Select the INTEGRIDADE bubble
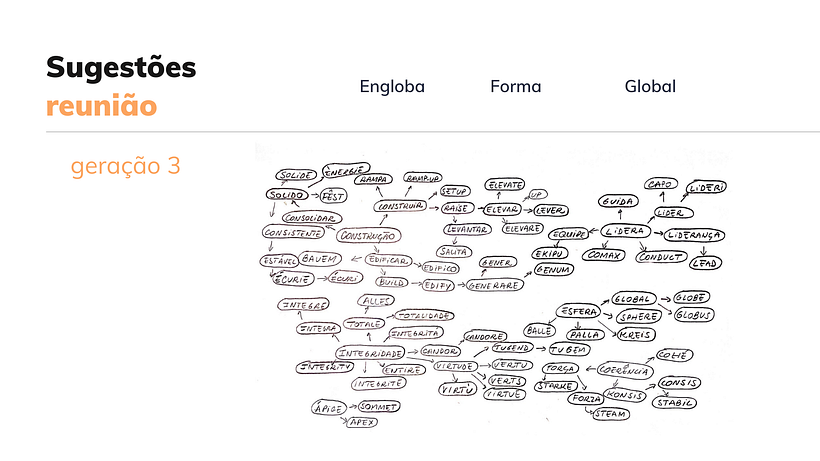This screenshot has height=461, width=820. 370,353
